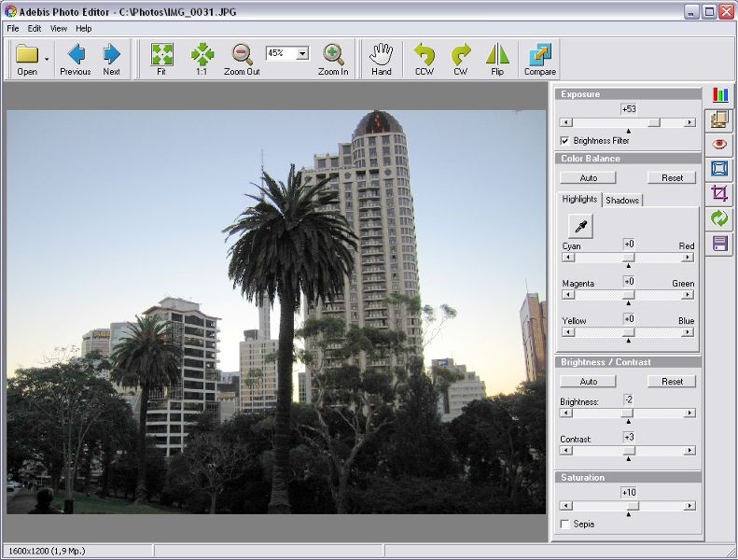738x560 pixels.
Task: Decrease Exposure with left arrow
Action: click(566, 122)
